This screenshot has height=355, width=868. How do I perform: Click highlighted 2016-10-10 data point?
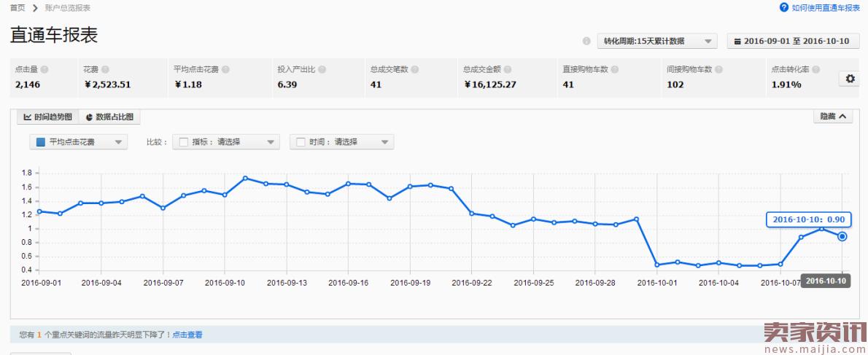pos(842,236)
